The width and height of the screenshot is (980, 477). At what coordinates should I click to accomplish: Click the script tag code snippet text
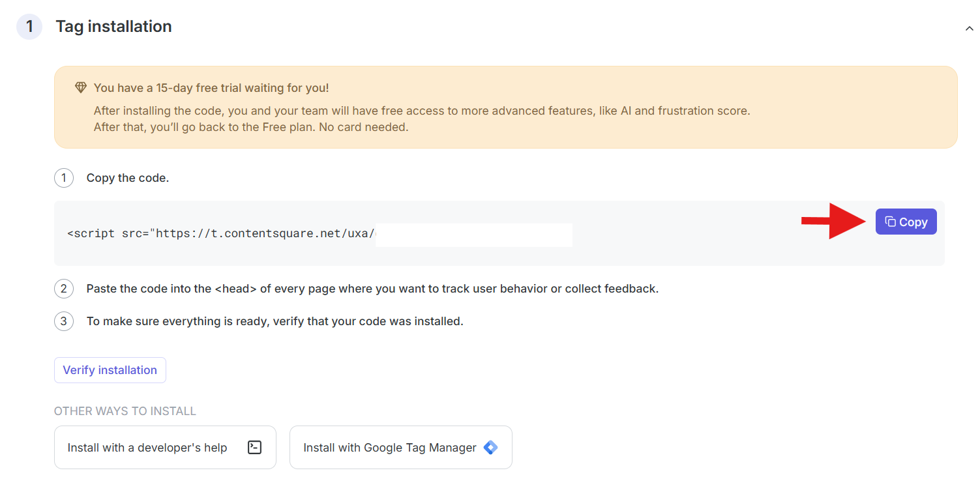[x=222, y=233]
